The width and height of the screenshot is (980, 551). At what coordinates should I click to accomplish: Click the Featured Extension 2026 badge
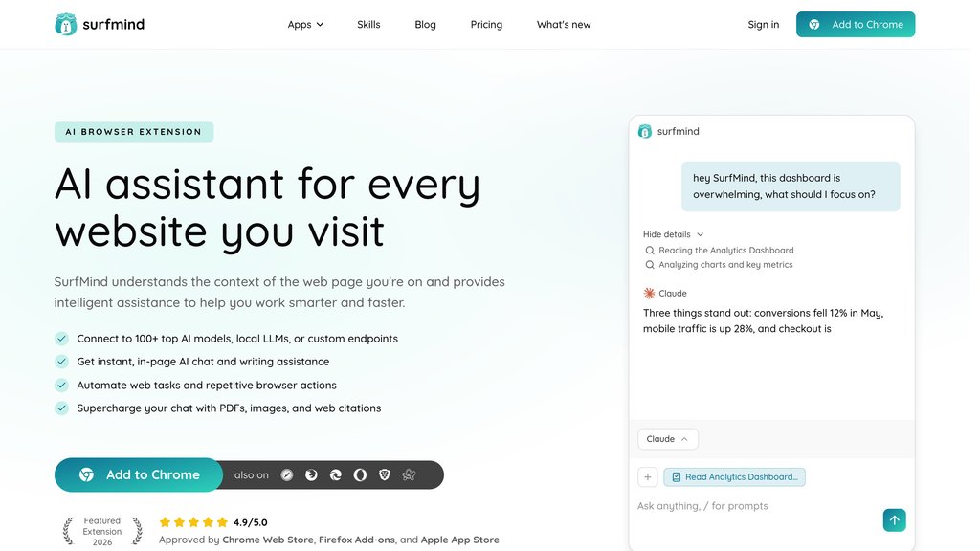click(101, 531)
